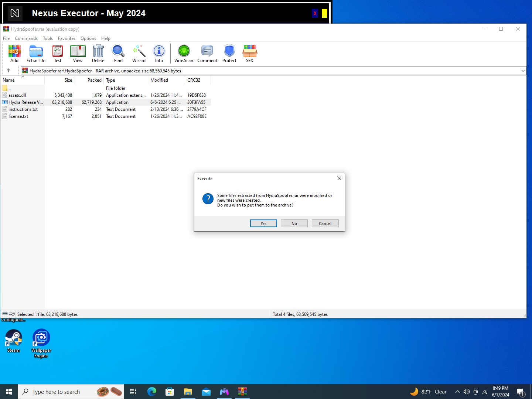This screenshot has height=399, width=532.
Task: Select instructions.txt in the file list
Action: [106, 109]
